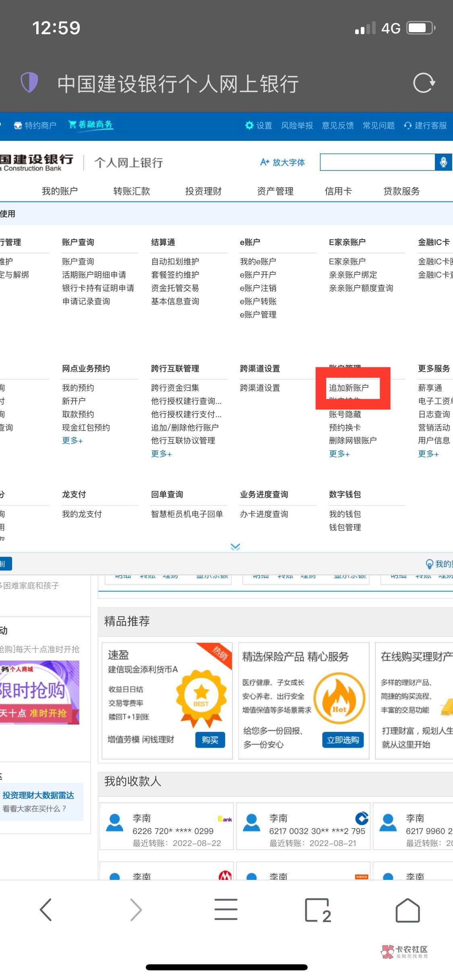Select e账户开户
Image resolution: width=453 pixels, height=980 pixels.
258,275
